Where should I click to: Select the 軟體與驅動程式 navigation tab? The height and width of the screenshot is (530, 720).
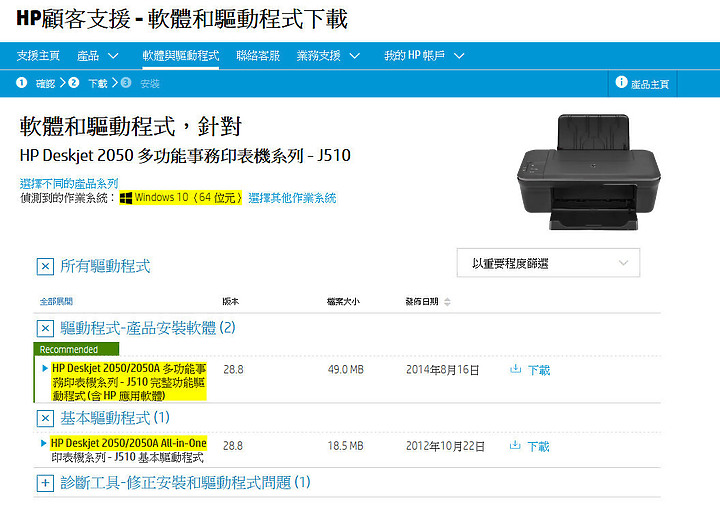click(x=180, y=56)
